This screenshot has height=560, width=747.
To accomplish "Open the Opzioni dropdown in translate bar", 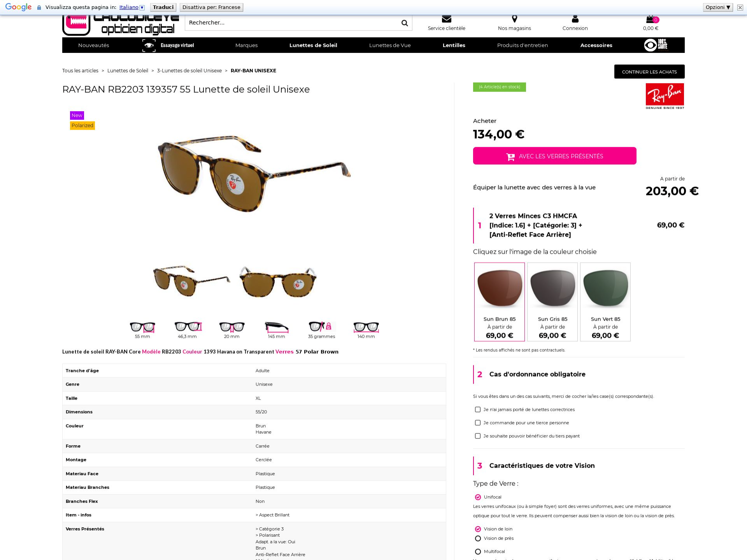I will point(718,7).
